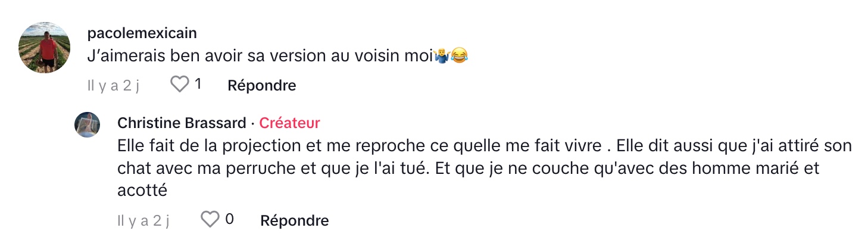Screen dimensions: 868x237
Task: Click the like count 0 on the reply
Action: click(x=229, y=220)
